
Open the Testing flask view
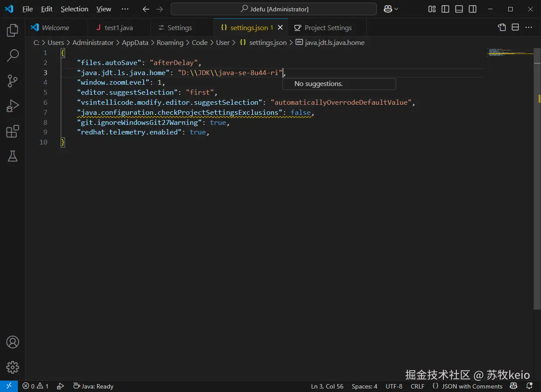(x=13, y=156)
